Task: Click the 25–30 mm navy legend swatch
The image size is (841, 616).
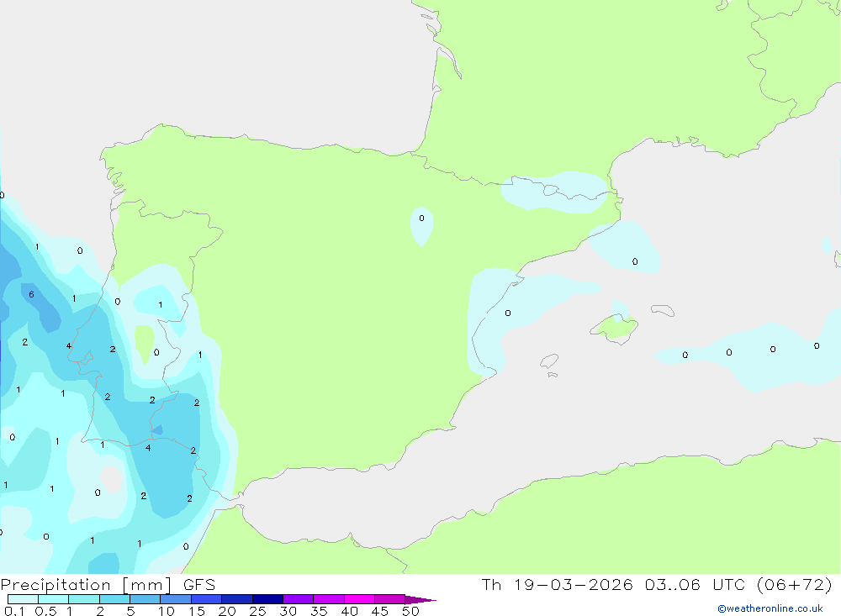Action: pos(267,599)
